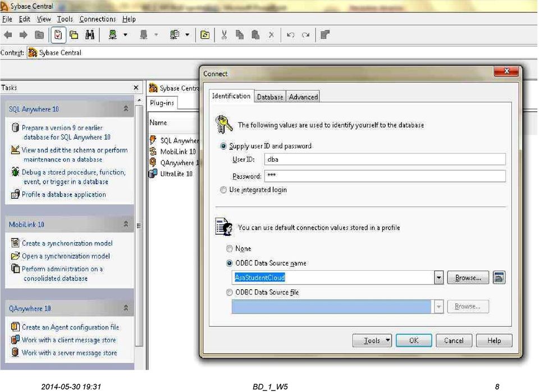Click the Delete X toolbar icon
Image resolution: width=539 pixels, height=392 pixels.
[271, 35]
